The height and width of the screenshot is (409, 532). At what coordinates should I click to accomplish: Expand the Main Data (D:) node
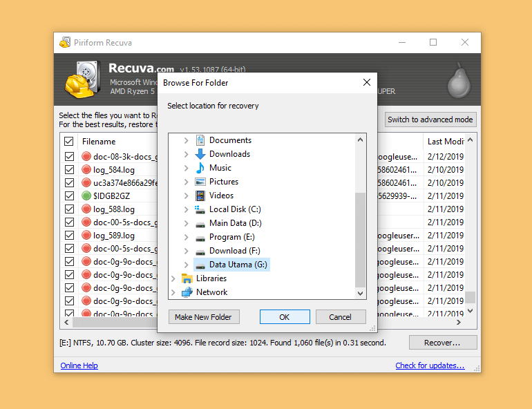186,223
